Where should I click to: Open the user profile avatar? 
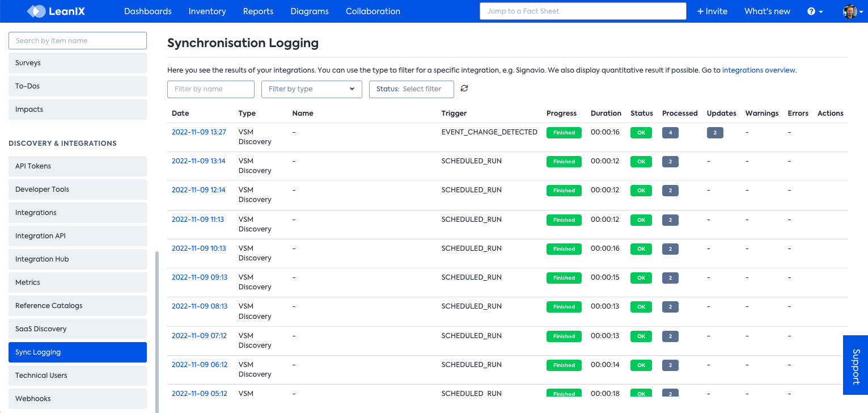[x=850, y=11]
